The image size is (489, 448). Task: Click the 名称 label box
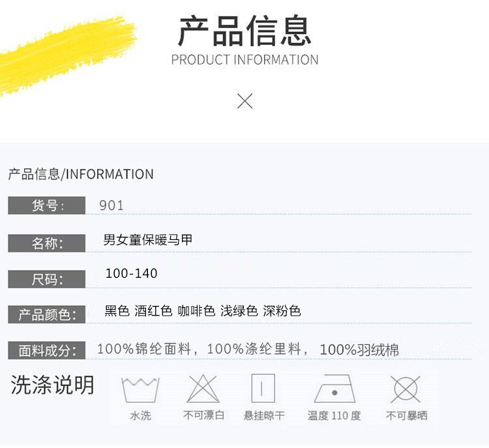[x=47, y=243]
